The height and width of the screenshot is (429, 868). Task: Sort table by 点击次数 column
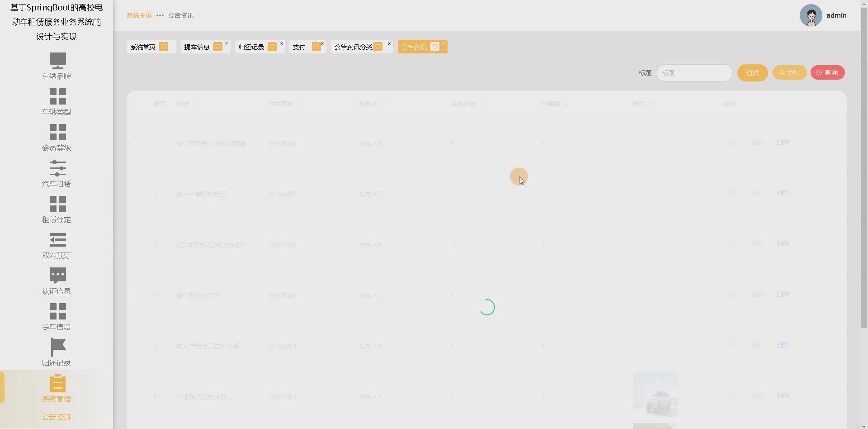coord(481,104)
